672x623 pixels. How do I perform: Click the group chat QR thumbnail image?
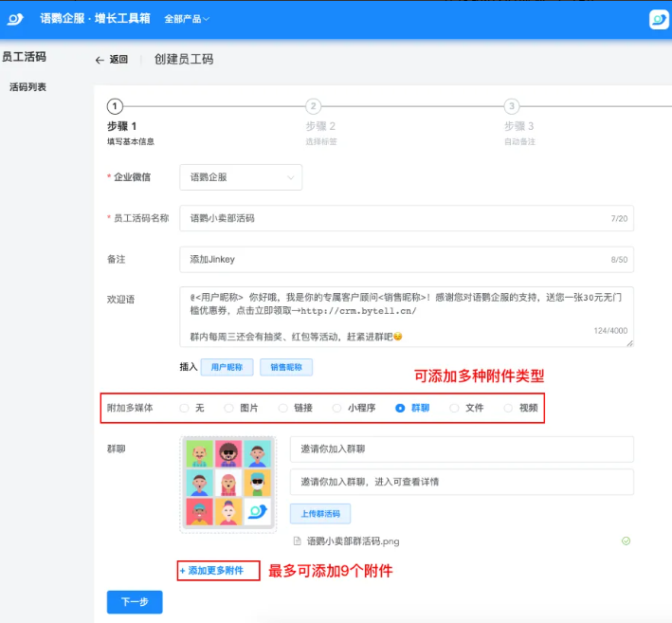pyautogui.click(x=227, y=483)
